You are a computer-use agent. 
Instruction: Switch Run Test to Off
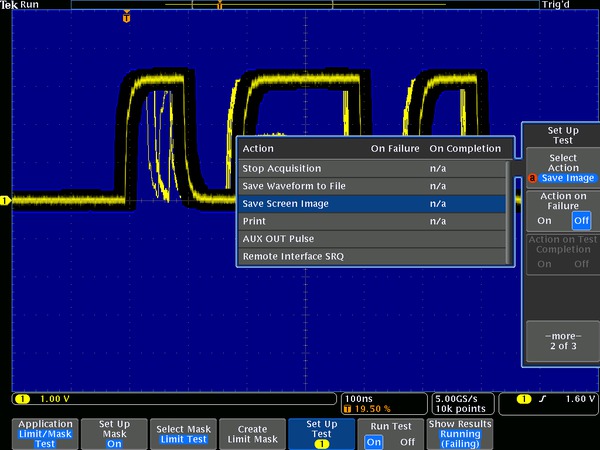click(408, 441)
